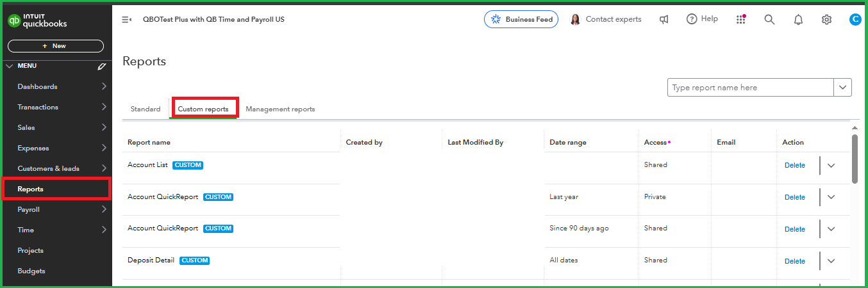Delete the Deposit Detail report
The height and width of the screenshot is (288, 868).
795,261
